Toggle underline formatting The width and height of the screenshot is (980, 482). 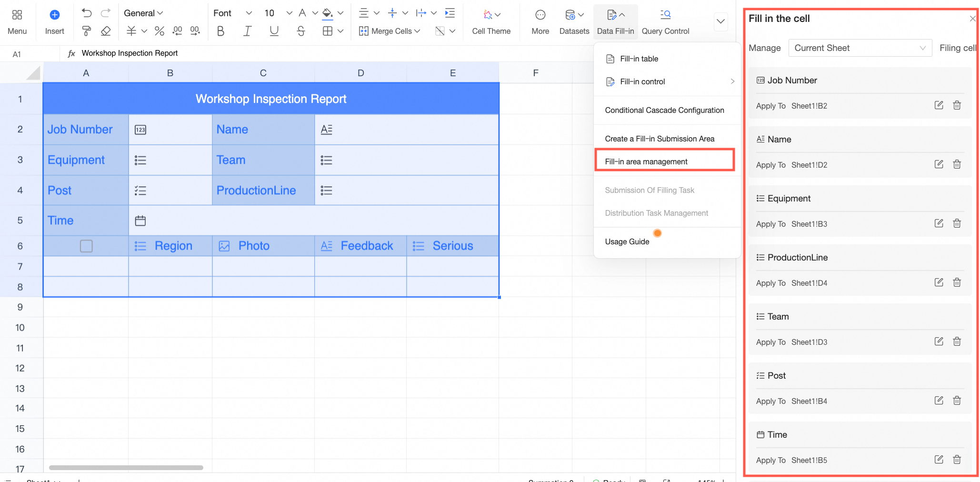point(274,31)
